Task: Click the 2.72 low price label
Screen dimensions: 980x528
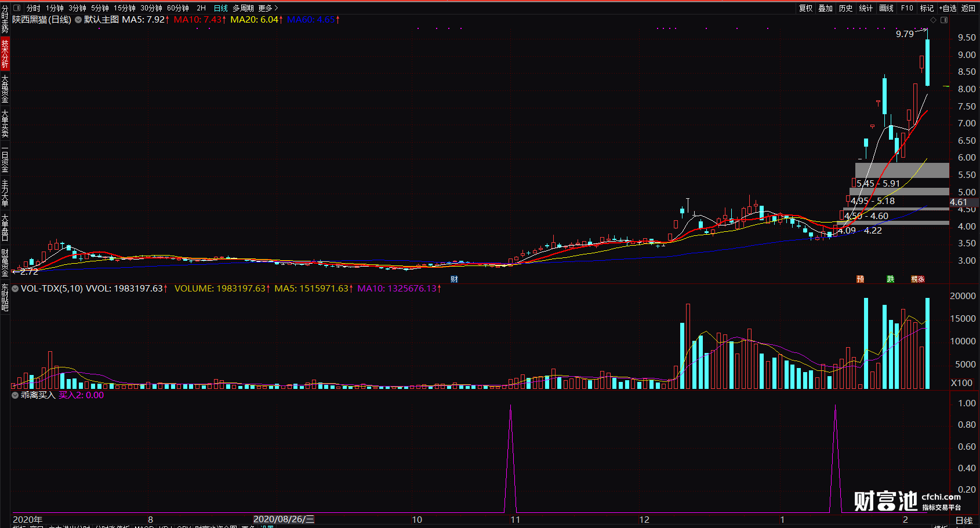Action: pos(29,271)
